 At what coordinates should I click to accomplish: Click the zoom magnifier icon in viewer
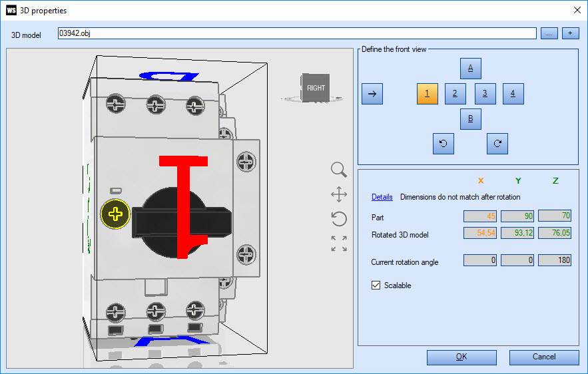point(339,170)
